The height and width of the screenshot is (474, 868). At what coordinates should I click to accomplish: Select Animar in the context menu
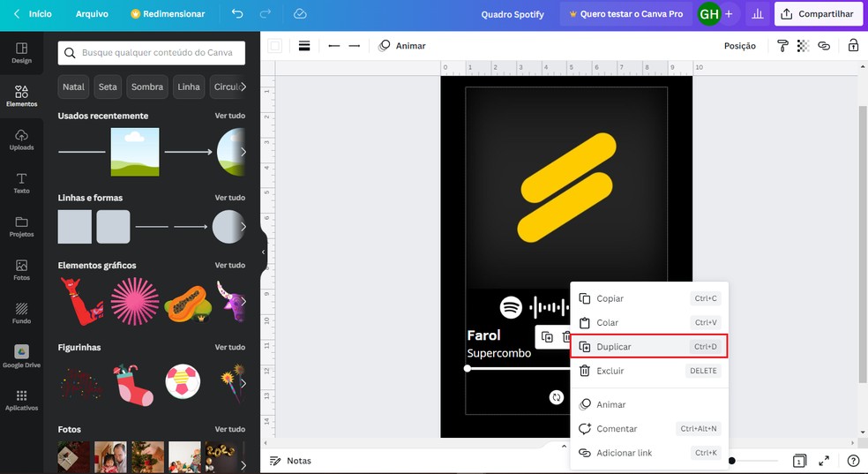[x=649, y=405]
